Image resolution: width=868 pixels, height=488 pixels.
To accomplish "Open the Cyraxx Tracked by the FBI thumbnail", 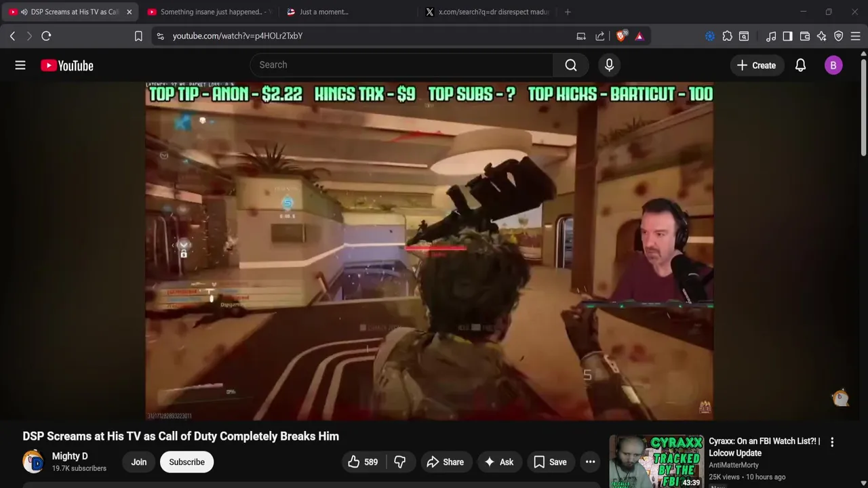I will pyautogui.click(x=656, y=462).
